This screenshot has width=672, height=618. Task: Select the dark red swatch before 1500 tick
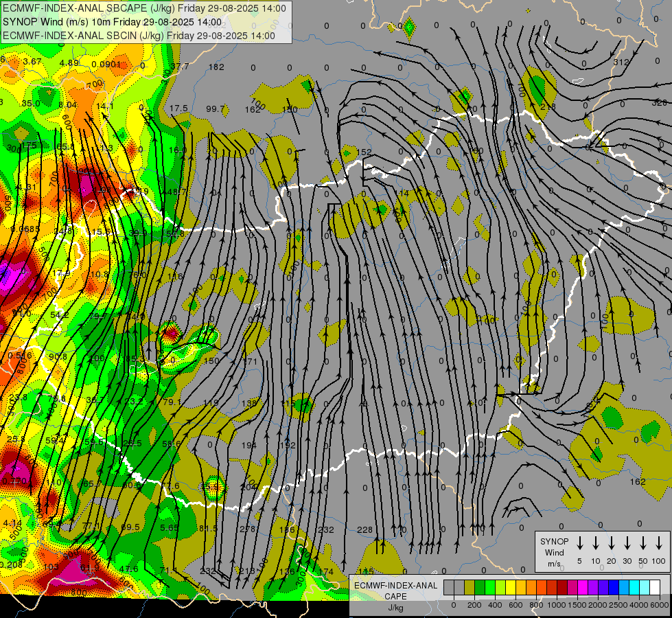(562, 587)
